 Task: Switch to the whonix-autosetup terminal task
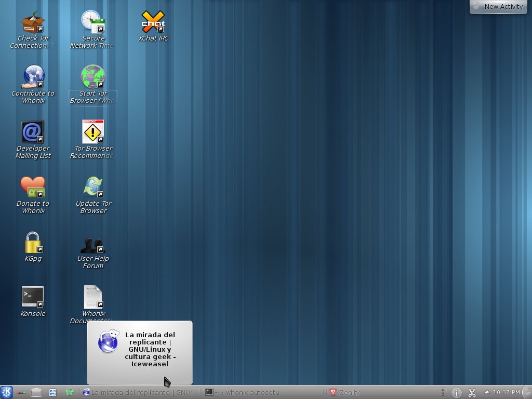[x=263, y=392]
